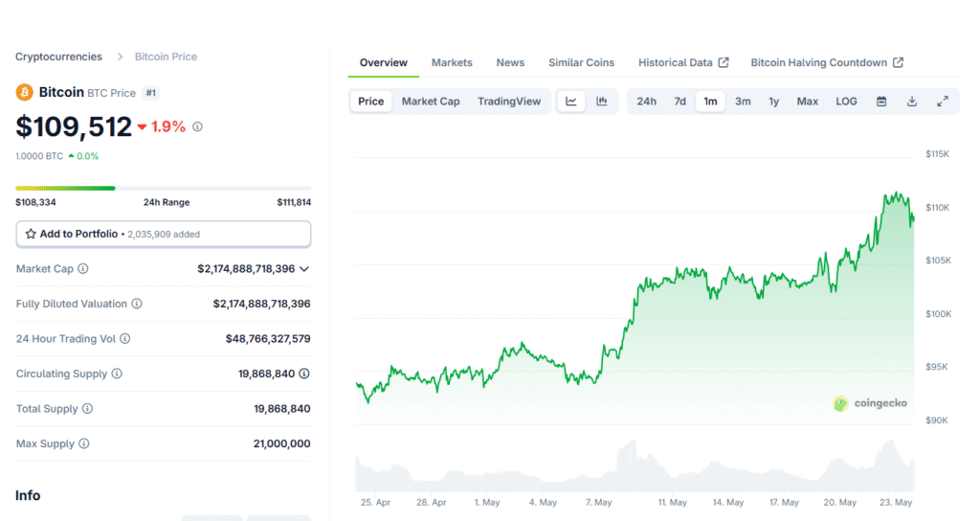This screenshot has width=980, height=521.
Task: Show 24 Hour Trading Vol info icon
Action: [125, 339]
